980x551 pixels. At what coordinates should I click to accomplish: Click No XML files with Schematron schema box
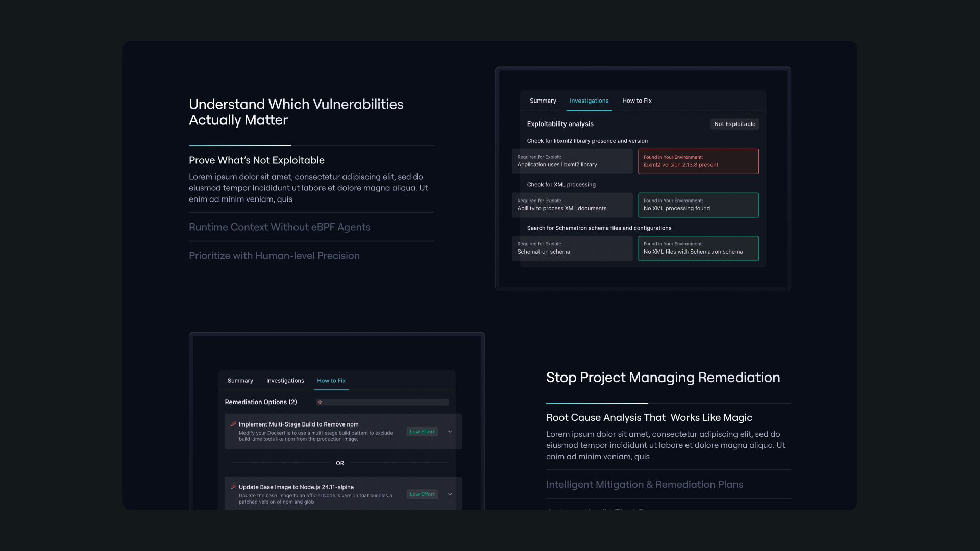click(698, 248)
